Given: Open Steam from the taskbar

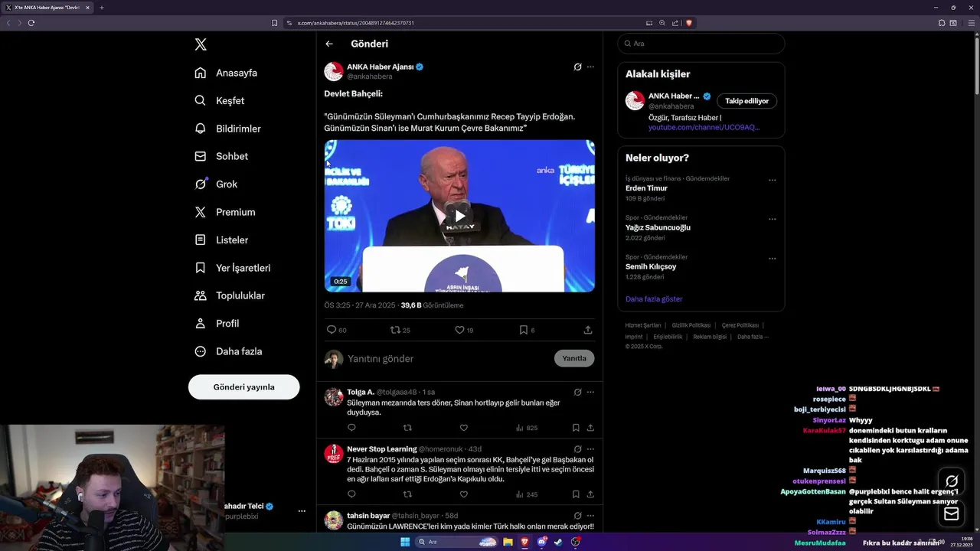Looking at the screenshot, I should point(558,542).
